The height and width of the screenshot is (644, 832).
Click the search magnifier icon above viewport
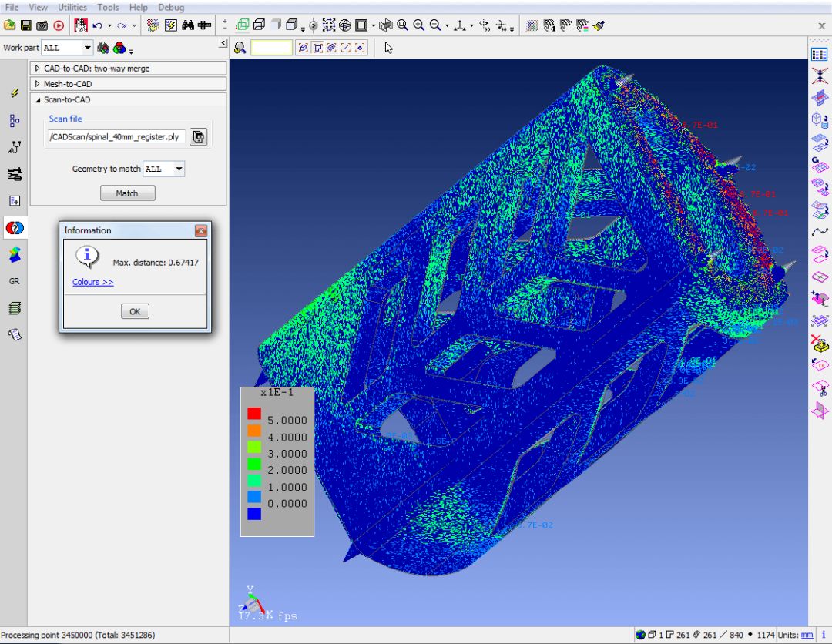click(x=240, y=49)
